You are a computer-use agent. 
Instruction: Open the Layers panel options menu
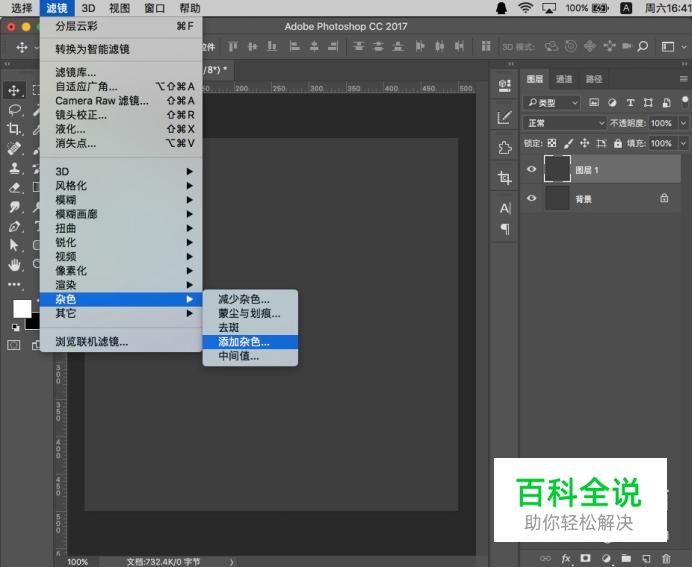[684, 79]
